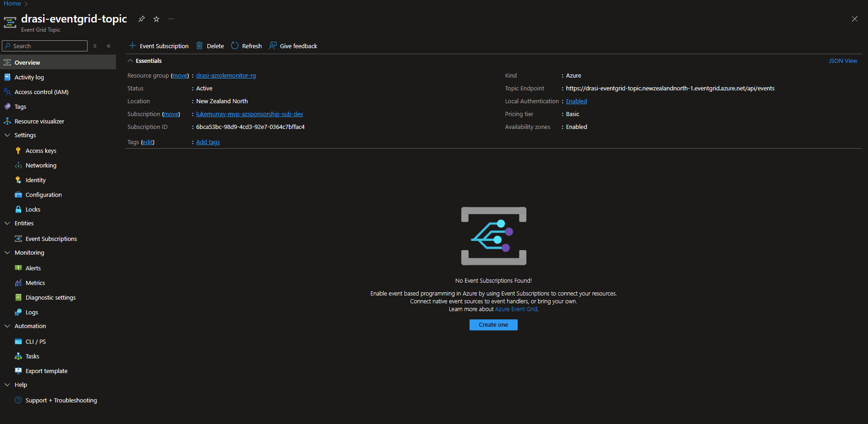Click move link next to Subscription
Image resolution: width=868 pixels, height=424 pixels.
171,114
